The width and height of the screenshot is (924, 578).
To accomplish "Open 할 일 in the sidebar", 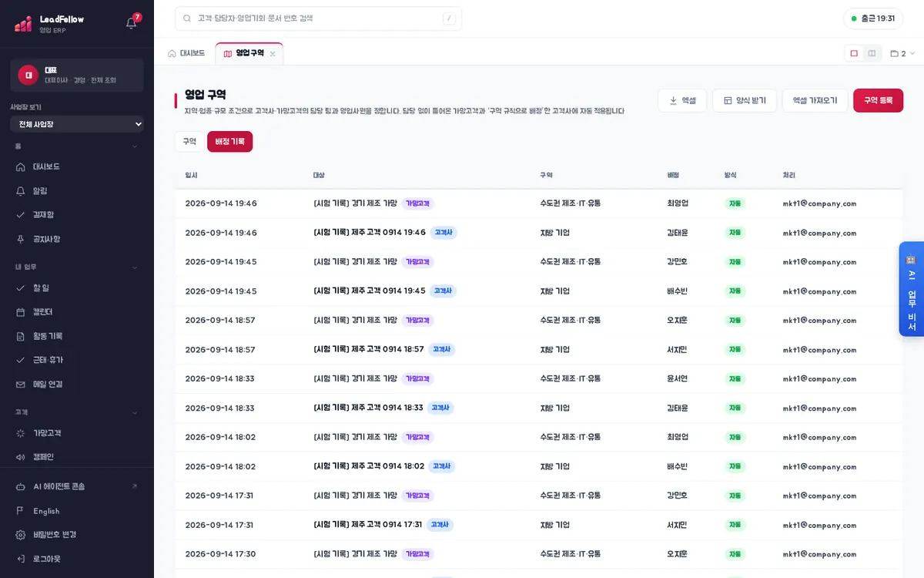I will coord(77,287).
